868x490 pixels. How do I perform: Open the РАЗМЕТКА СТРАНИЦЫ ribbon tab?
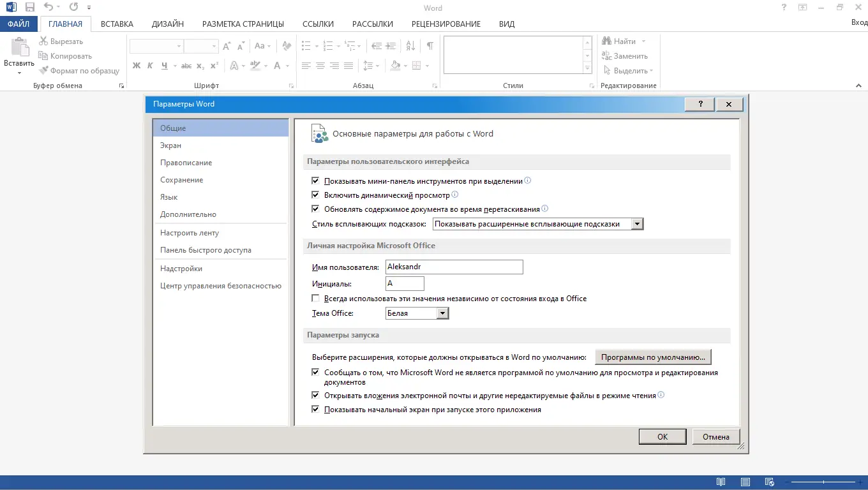[243, 24]
